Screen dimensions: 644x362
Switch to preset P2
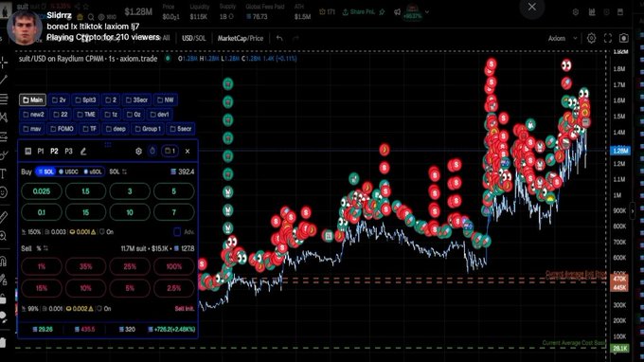(x=54, y=152)
